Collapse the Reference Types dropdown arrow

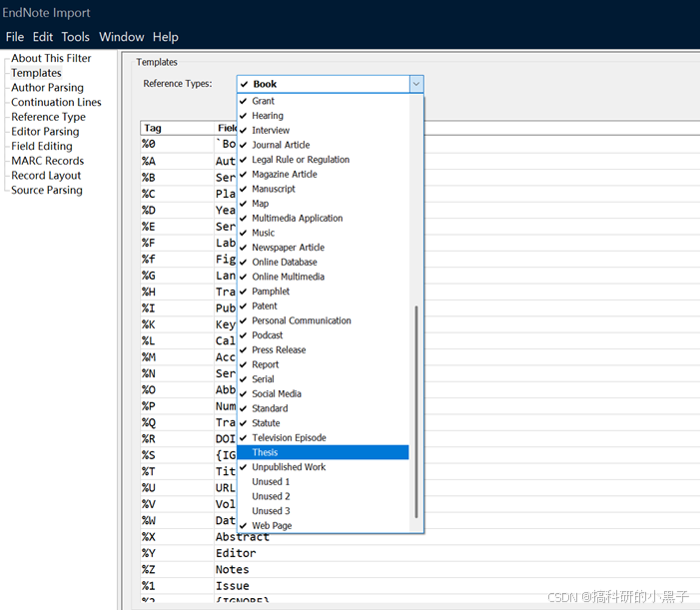pyautogui.click(x=416, y=84)
